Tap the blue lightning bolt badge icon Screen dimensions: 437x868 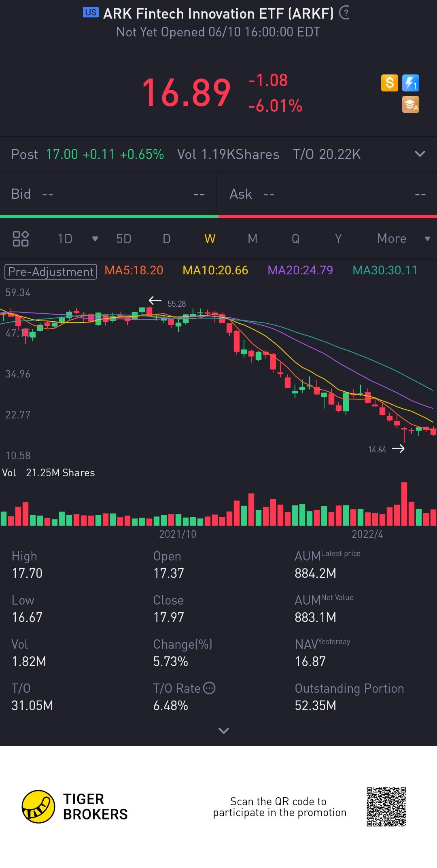pos(411,83)
